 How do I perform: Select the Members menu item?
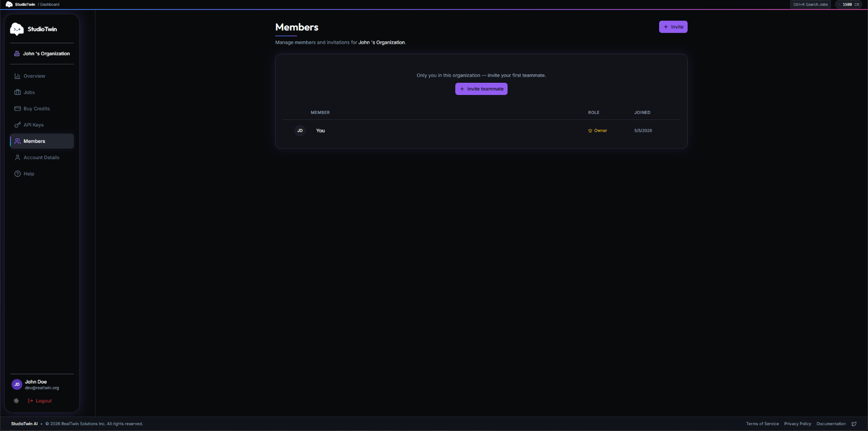click(x=42, y=141)
